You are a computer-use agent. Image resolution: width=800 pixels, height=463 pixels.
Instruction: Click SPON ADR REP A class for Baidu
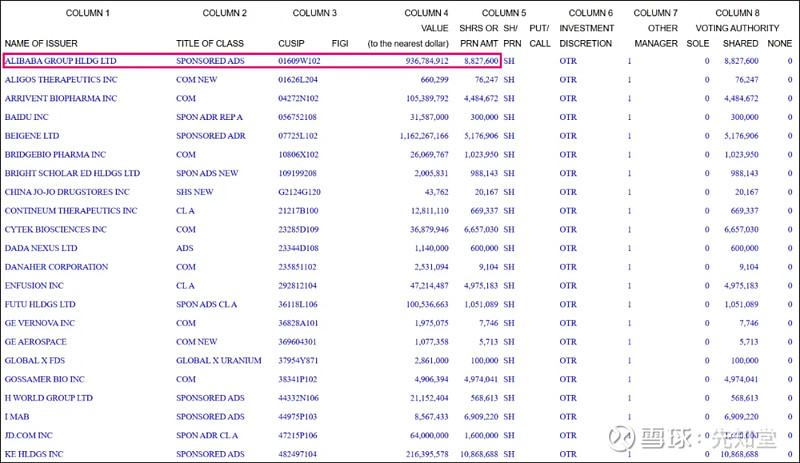[210, 117]
